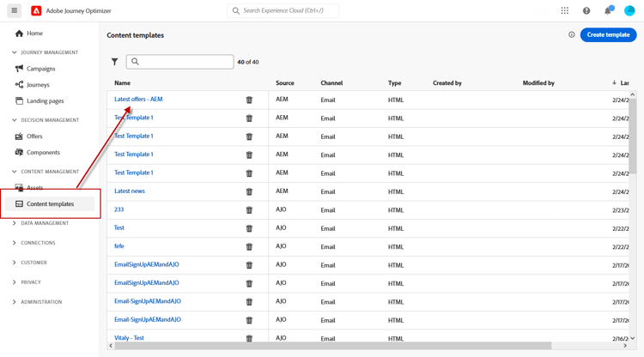Open the hamburger navigation menu
This screenshot has width=644, height=357.
(14, 11)
